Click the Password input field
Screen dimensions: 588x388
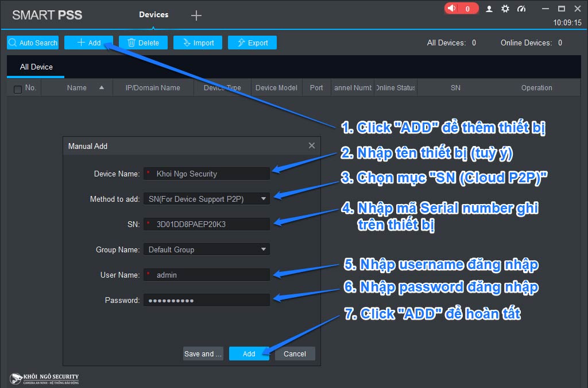tap(207, 300)
